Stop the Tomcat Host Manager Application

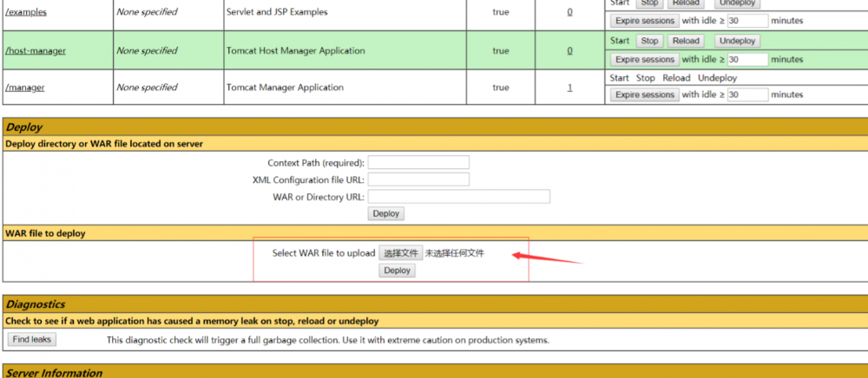click(649, 41)
